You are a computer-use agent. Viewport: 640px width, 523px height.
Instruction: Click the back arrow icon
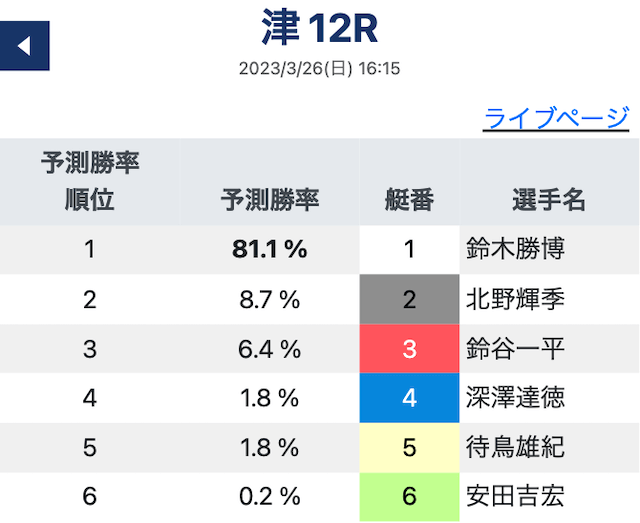(x=25, y=46)
